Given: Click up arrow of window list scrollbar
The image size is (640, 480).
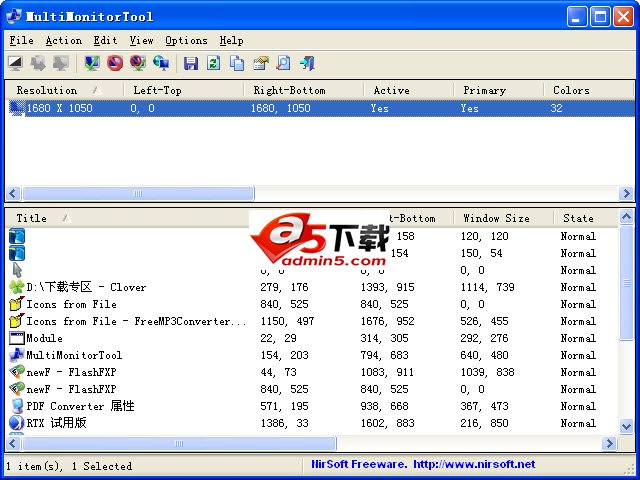Looking at the screenshot, I should point(626,216).
